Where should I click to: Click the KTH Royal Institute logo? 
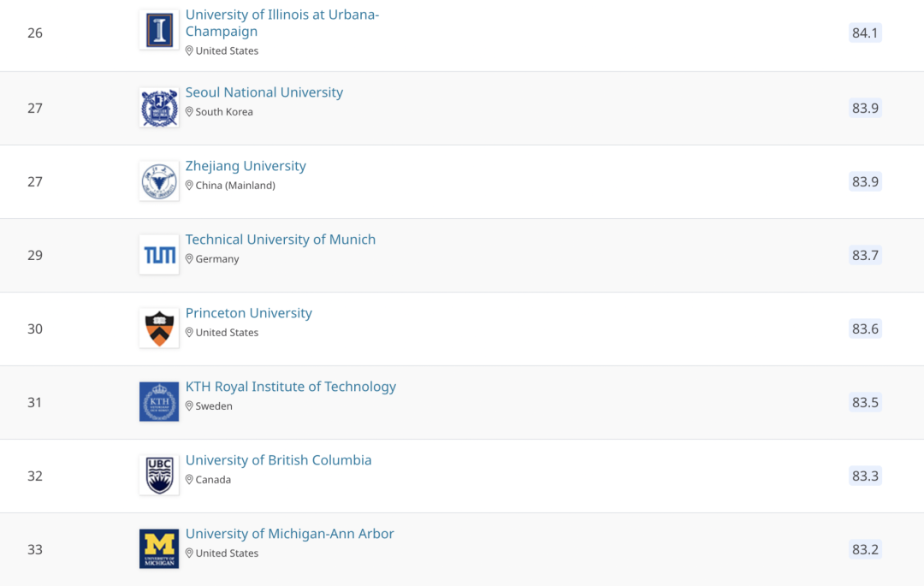click(159, 402)
